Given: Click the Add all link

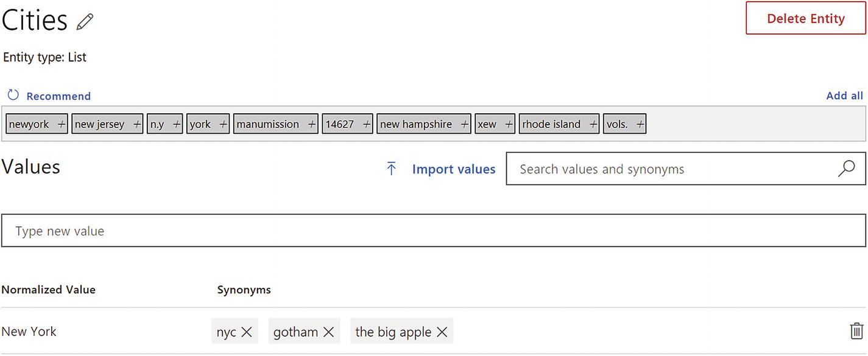Looking at the screenshot, I should pos(844,96).
